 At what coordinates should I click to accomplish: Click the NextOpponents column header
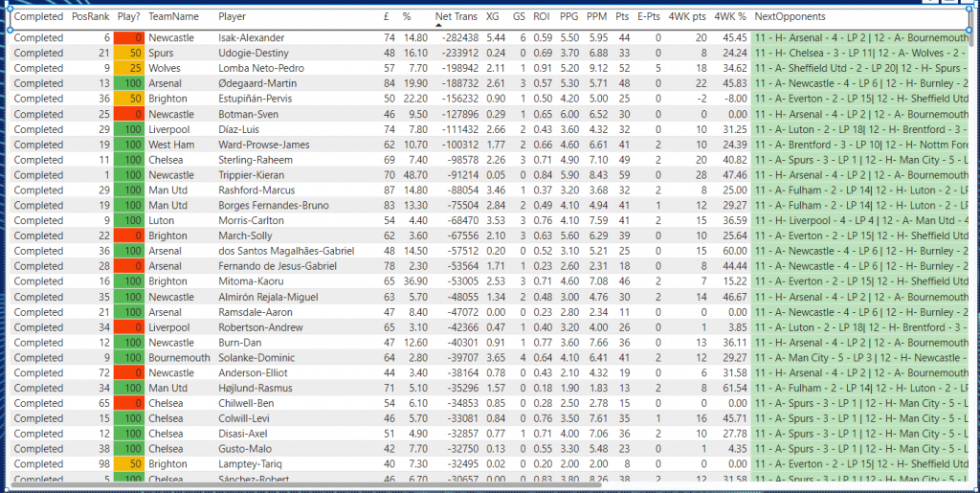[x=790, y=17]
